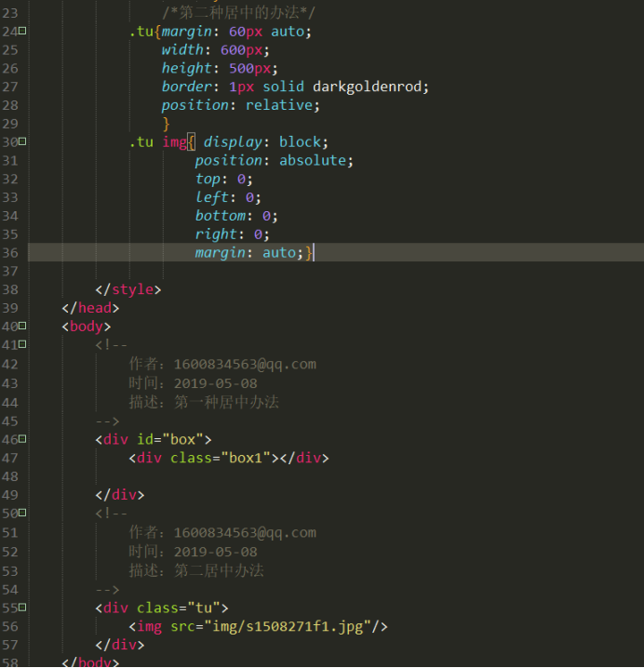The image size is (644, 668).
Task: Click the 'absolute' value on line 31
Action: [313, 161]
